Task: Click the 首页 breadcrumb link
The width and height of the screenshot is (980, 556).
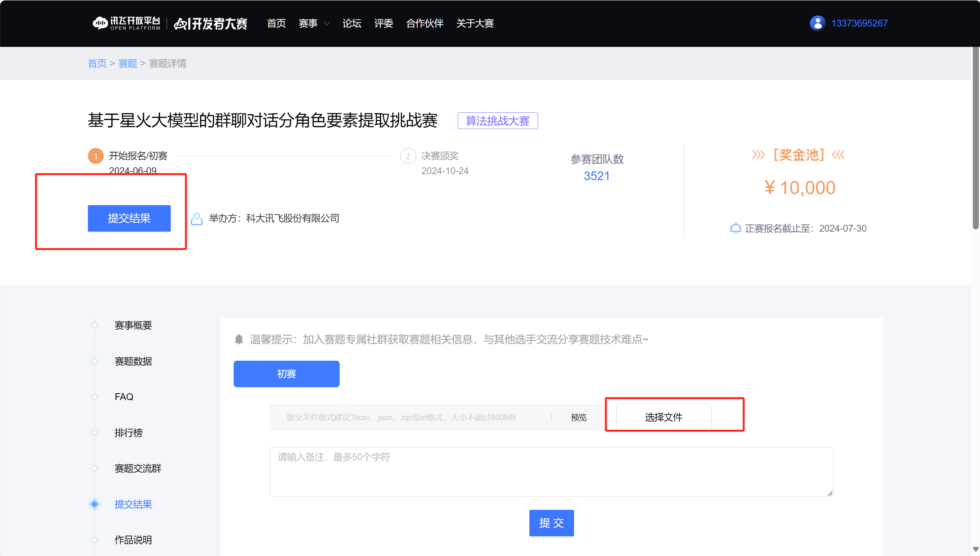Action: tap(97, 63)
